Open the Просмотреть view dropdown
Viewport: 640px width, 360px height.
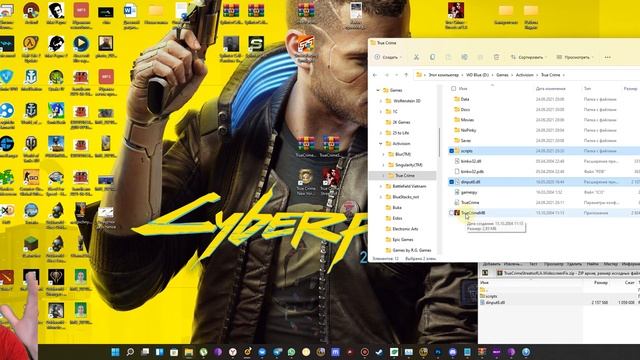(575, 57)
